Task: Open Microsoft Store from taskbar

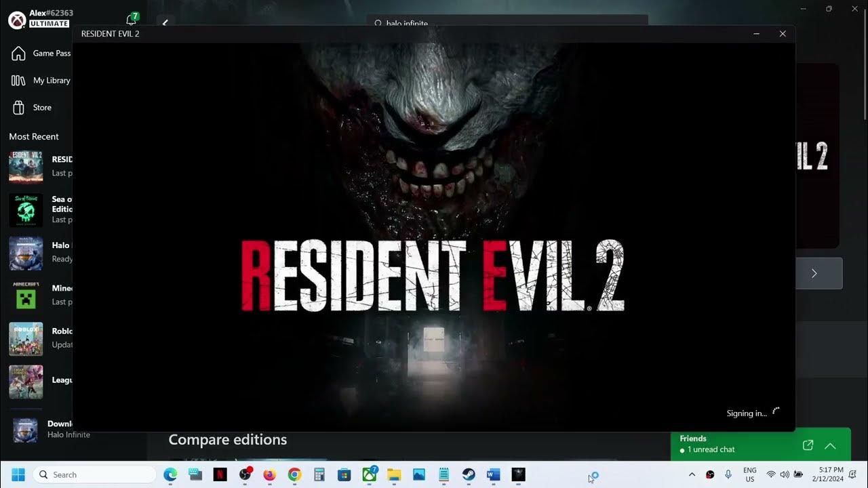Action: coord(344,474)
